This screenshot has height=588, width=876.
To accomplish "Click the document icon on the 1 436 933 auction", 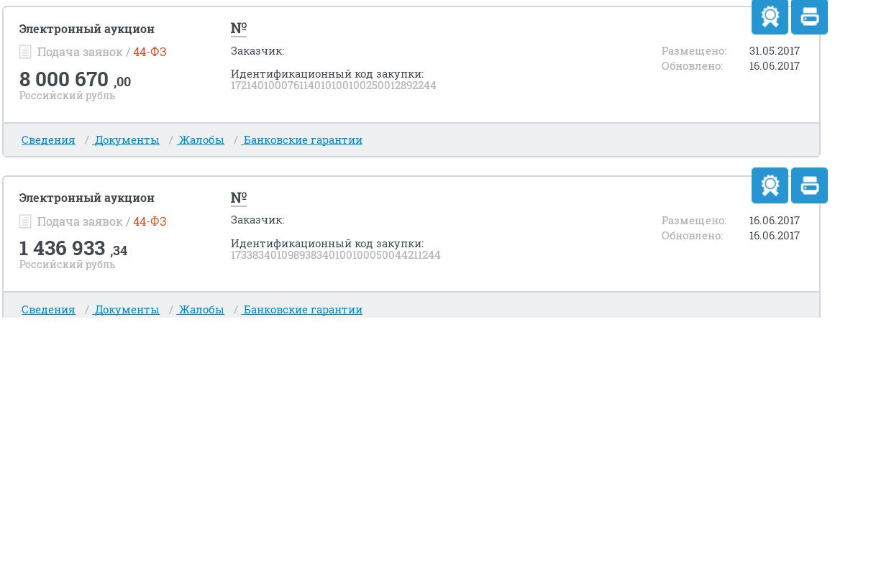I will [25, 221].
